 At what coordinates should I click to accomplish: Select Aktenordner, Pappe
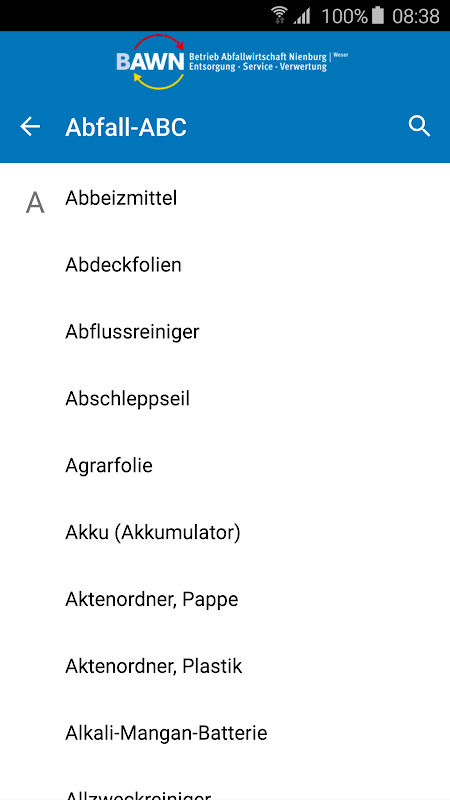click(225, 599)
